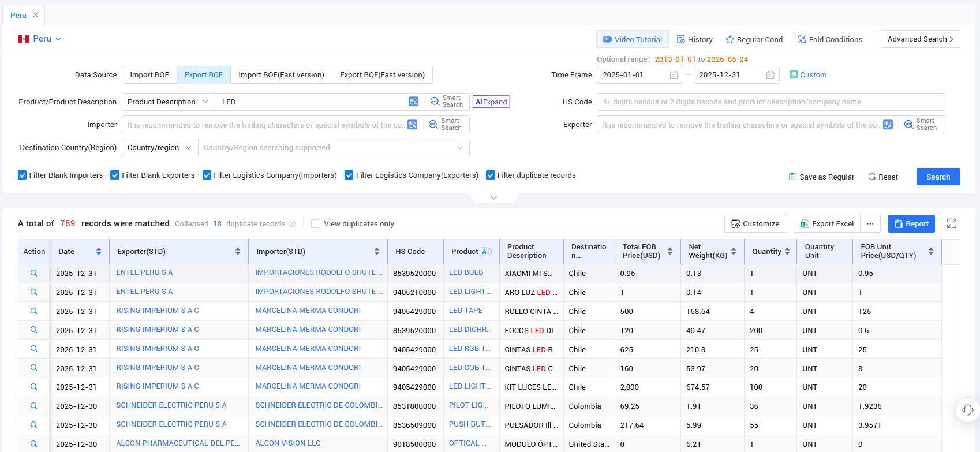Image resolution: width=980 pixels, height=452 pixels.
Task: Click the blue Search button
Action: tap(938, 177)
